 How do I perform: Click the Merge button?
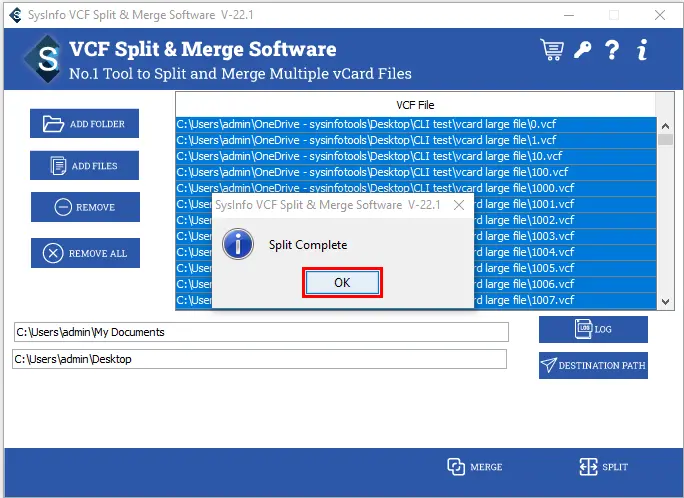475,467
